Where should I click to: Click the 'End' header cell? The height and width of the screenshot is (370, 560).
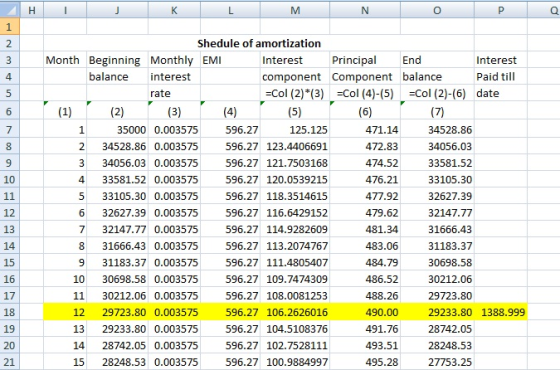(437, 60)
